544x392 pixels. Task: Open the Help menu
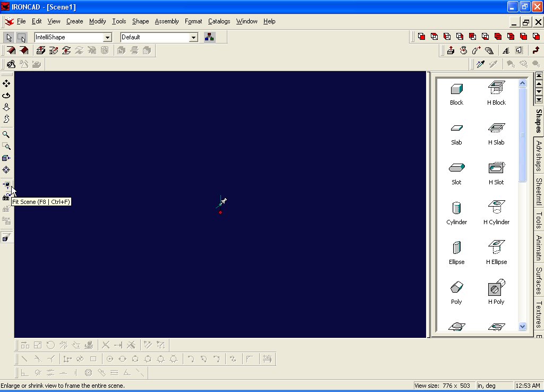(269, 21)
